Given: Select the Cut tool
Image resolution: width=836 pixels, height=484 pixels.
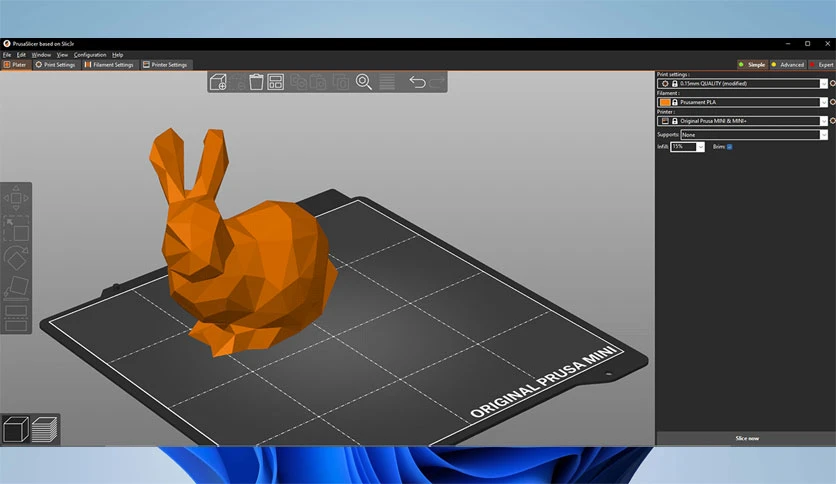Looking at the screenshot, I should 16,318.
